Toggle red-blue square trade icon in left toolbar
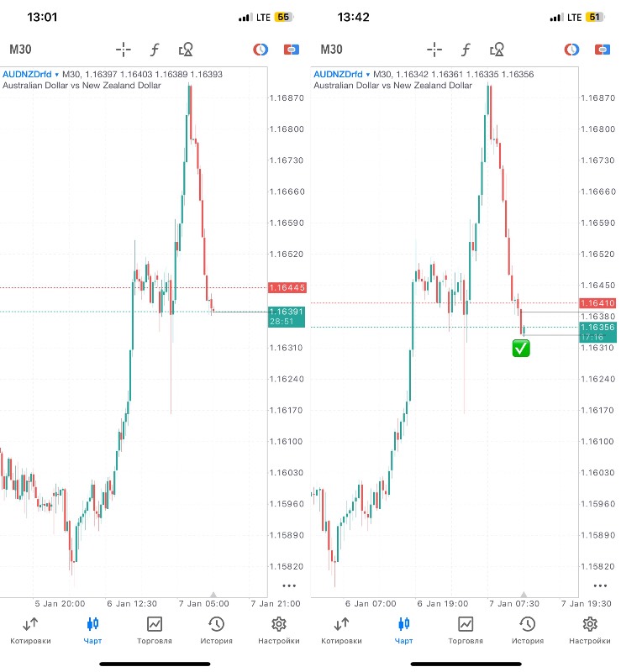Screen dimensions: 621x672 pyautogui.click(x=291, y=50)
